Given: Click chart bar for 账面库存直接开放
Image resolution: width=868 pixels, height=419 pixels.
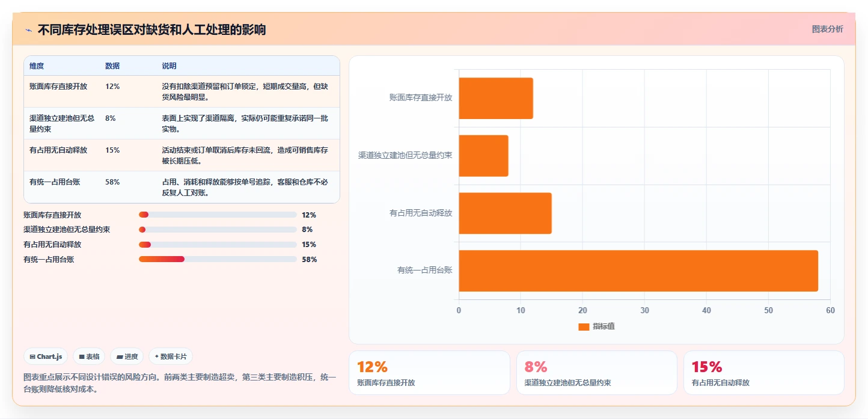Looking at the screenshot, I should (x=496, y=98).
